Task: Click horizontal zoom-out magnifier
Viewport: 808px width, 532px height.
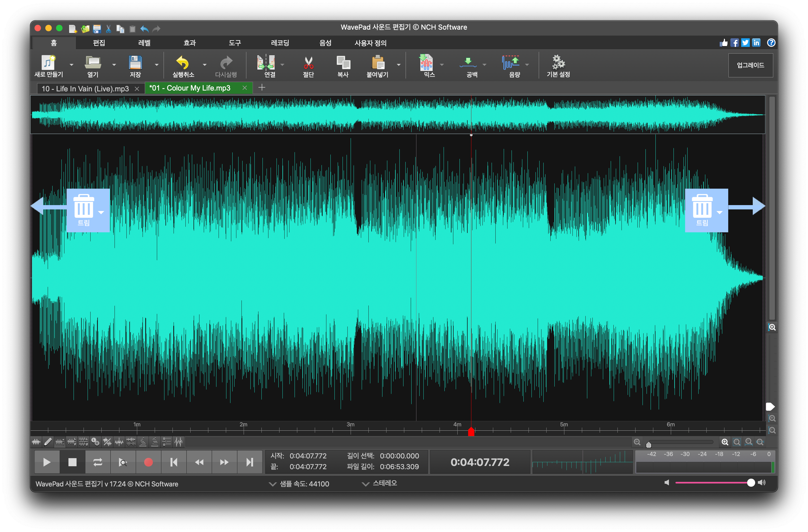Action: [637, 442]
